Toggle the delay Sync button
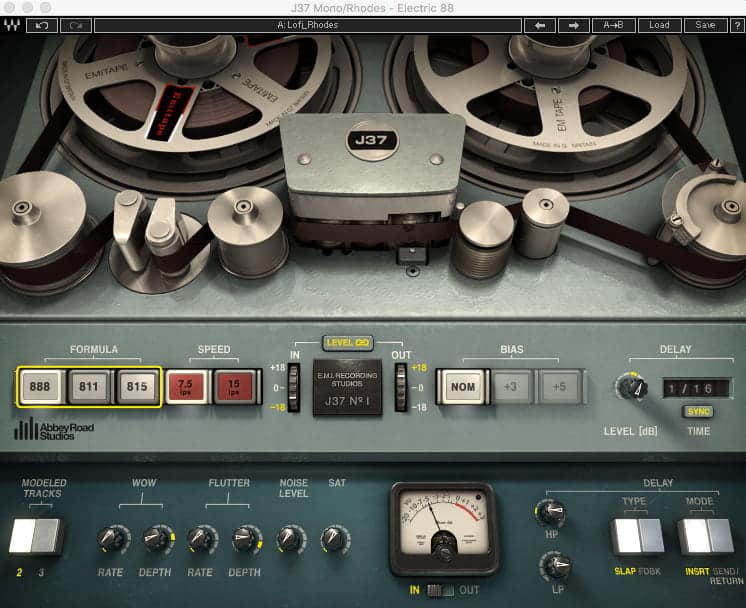 pyautogui.click(x=698, y=411)
